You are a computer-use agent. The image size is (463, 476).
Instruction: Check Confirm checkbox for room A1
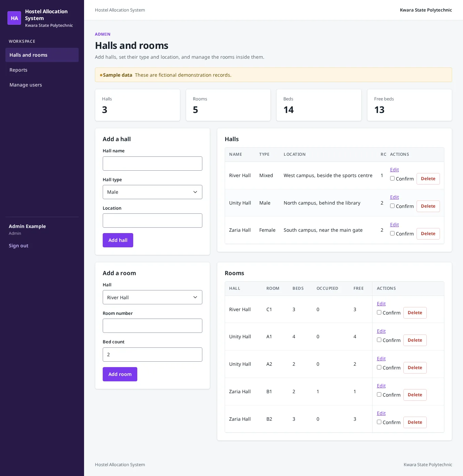pos(379,340)
